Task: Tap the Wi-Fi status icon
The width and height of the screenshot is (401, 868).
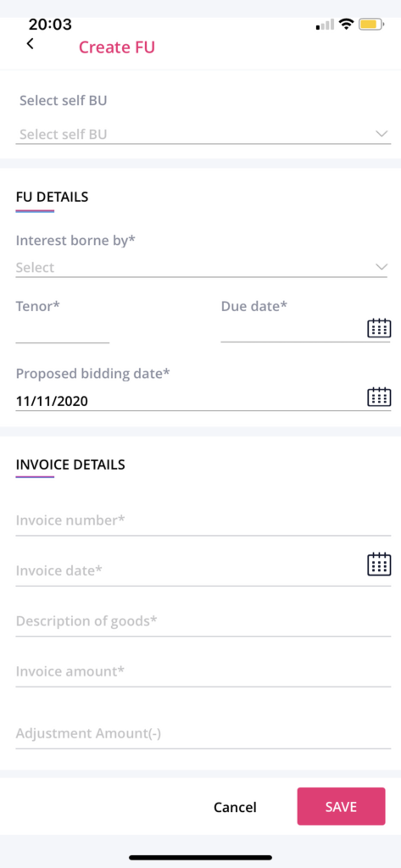Action: (346, 24)
